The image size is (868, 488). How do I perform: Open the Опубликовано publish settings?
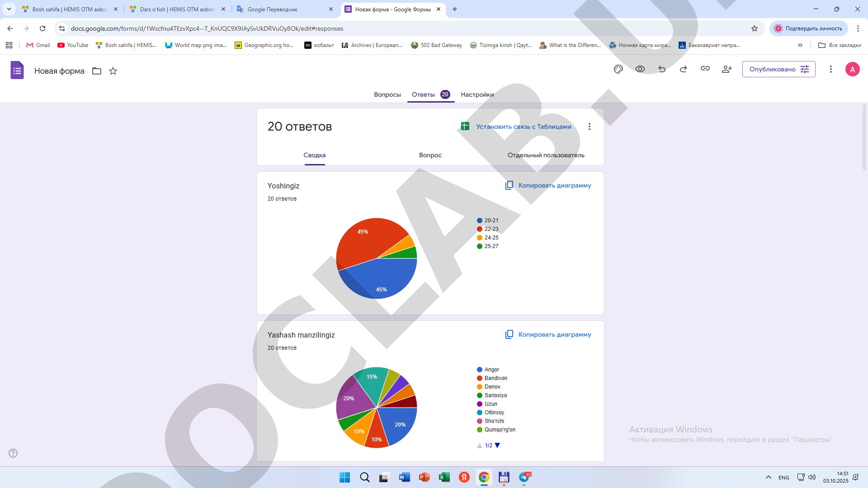tap(778, 69)
